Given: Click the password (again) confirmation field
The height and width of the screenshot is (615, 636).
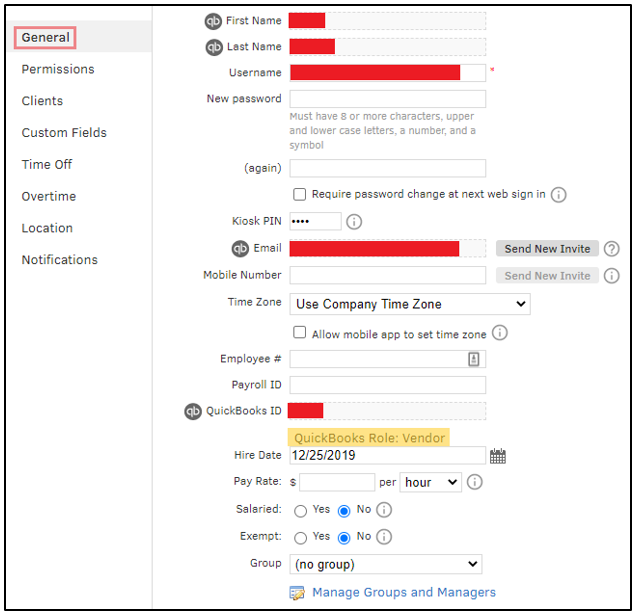Looking at the screenshot, I should tap(387, 168).
